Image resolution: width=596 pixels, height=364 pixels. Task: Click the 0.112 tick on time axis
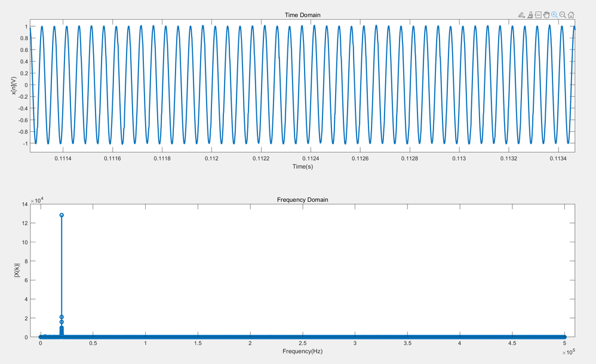(212, 159)
